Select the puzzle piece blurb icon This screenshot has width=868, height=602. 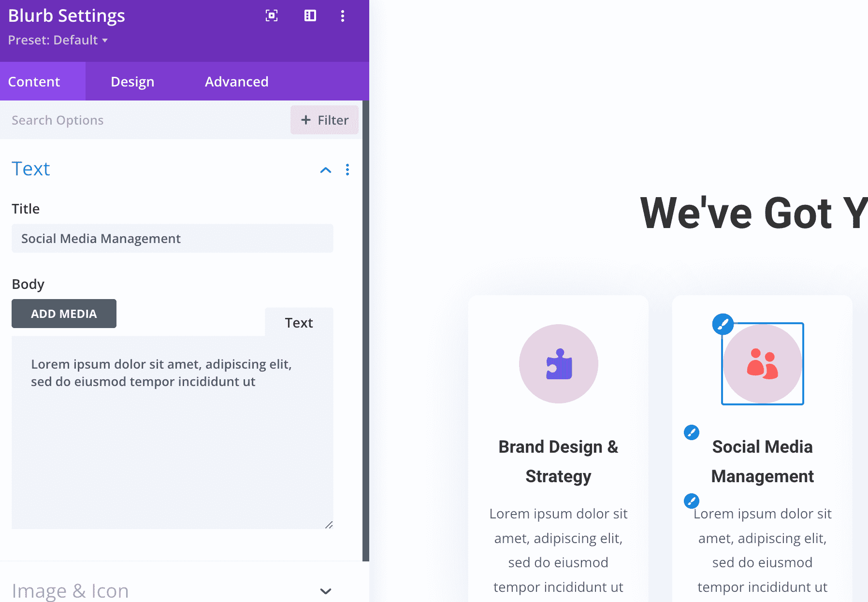(x=559, y=364)
